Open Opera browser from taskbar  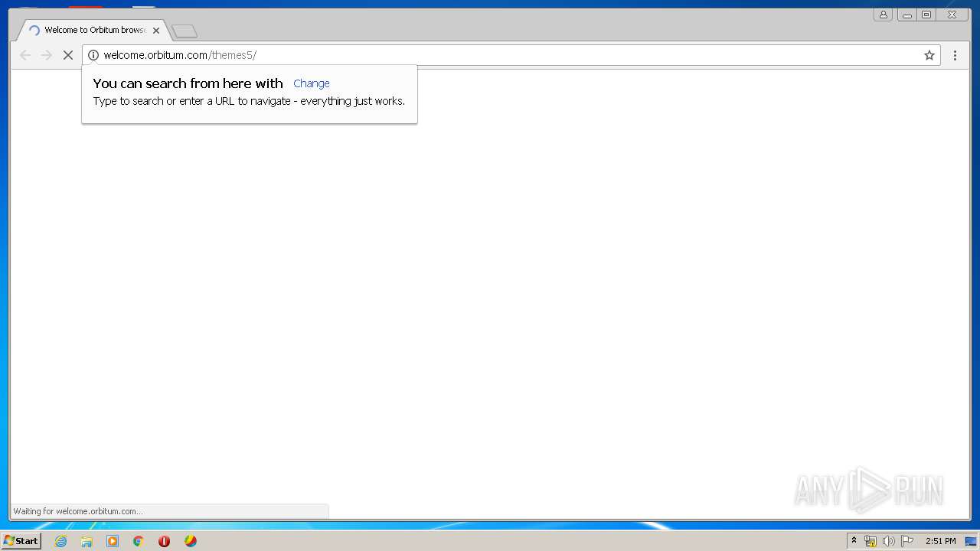coord(164,541)
